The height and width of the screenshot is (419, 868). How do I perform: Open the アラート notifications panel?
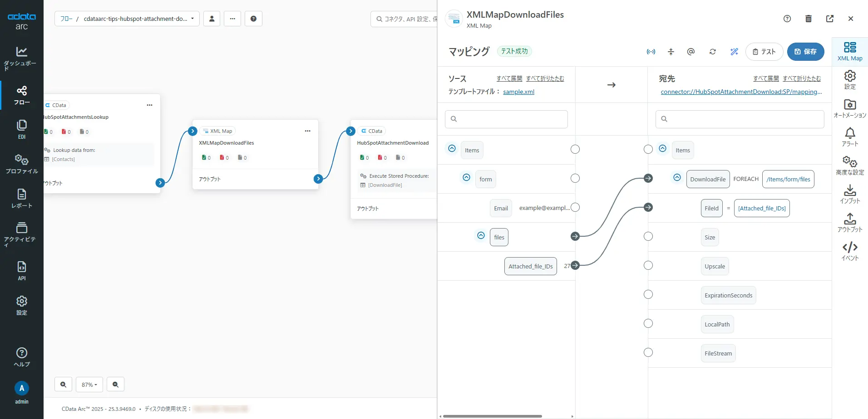pos(849,136)
